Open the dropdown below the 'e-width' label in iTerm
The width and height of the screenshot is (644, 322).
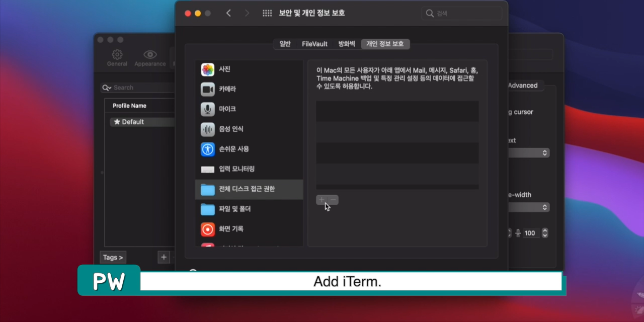click(x=528, y=207)
